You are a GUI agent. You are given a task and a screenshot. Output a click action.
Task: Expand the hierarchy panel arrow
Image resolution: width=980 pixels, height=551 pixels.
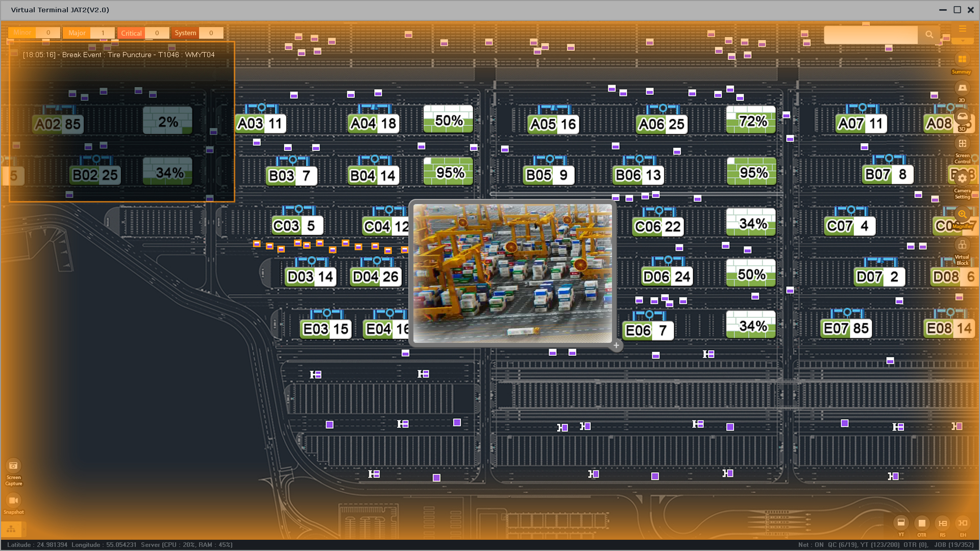23,529
